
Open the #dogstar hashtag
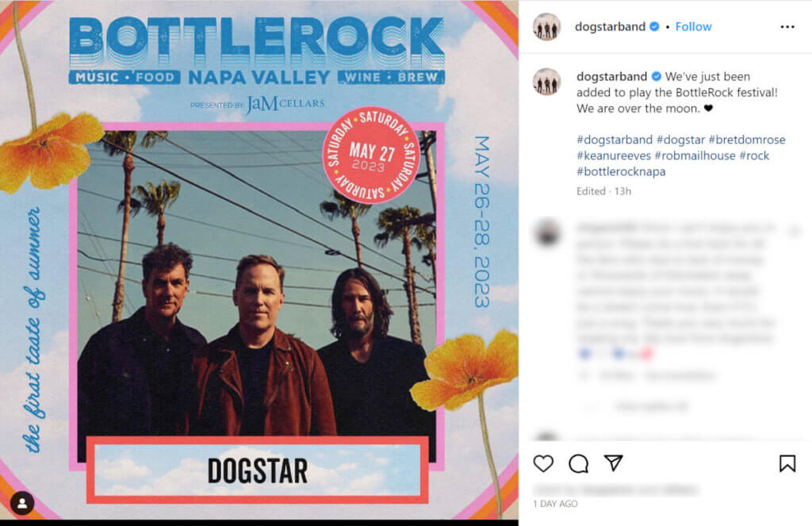[x=680, y=140]
